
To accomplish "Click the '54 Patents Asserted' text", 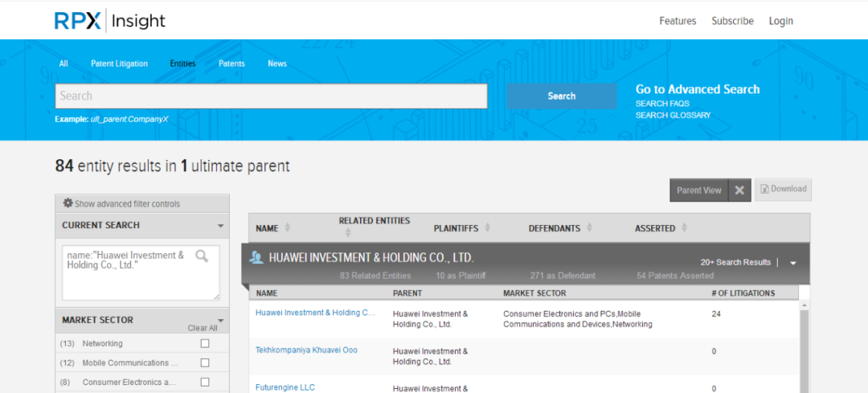I will pyautogui.click(x=675, y=276).
